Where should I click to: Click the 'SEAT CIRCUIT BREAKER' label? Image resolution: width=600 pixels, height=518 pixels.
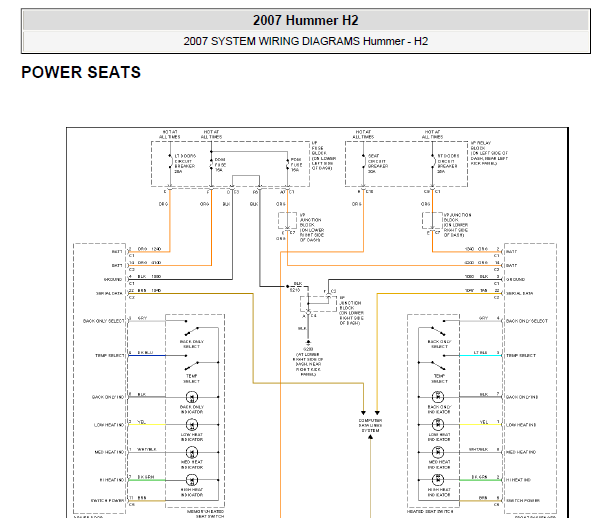pos(378,164)
